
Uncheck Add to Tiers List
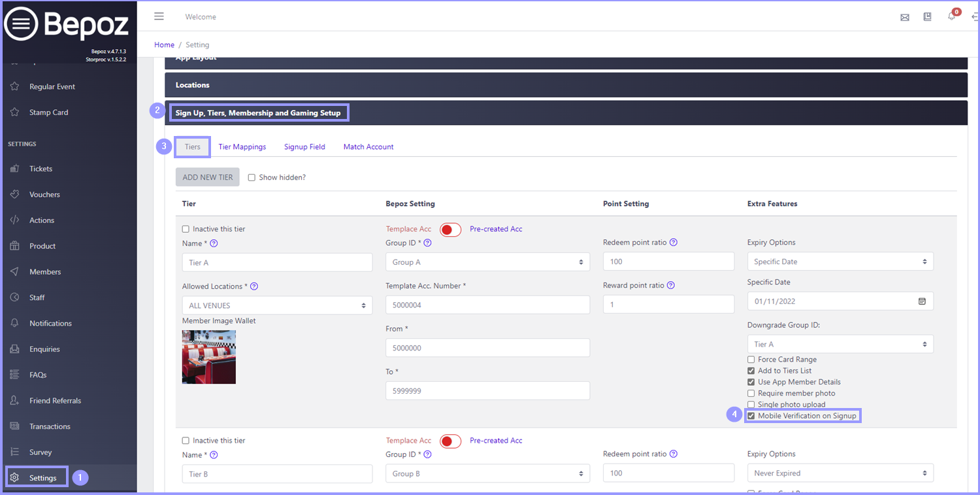pyautogui.click(x=751, y=371)
